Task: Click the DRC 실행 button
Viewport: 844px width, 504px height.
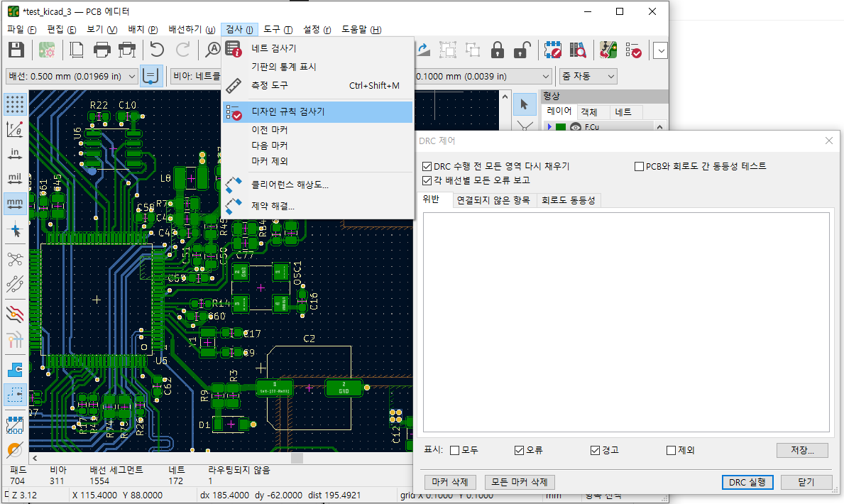Action: coord(747,482)
